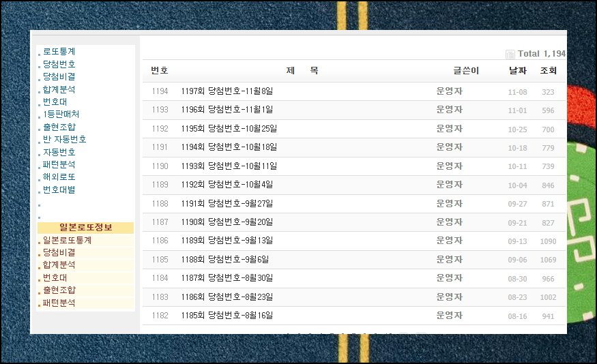Click the date 09-21
This screenshot has width=597, height=364.
[x=517, y=223]
